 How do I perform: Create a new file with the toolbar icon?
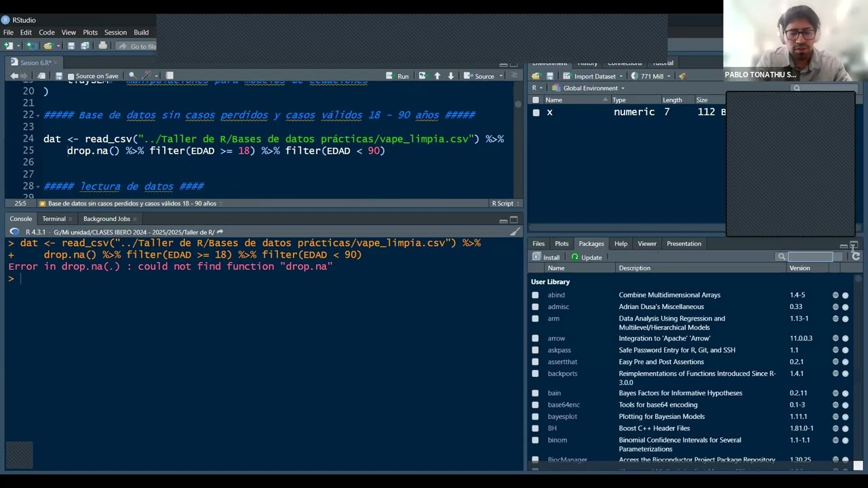[x=8, y=46]
